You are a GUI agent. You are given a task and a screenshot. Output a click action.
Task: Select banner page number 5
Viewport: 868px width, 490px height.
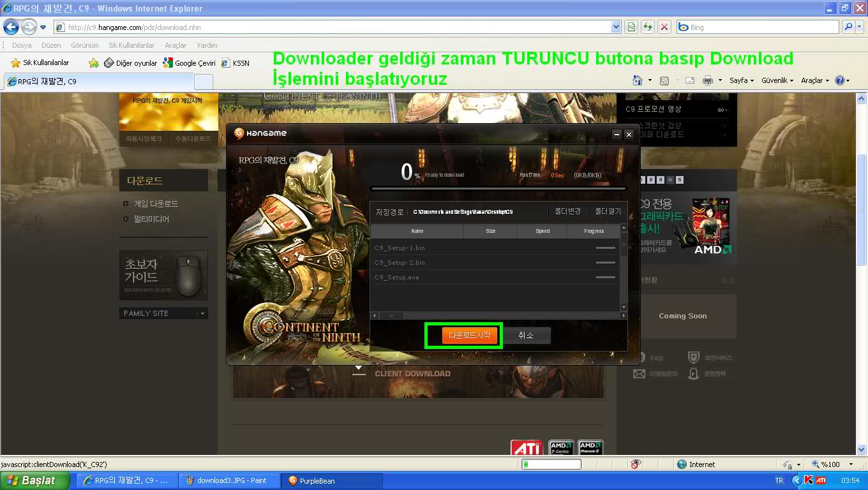(x=680, y=180)
